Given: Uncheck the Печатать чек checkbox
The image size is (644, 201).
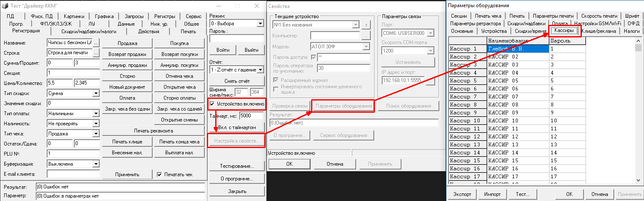Looking at the screenshot, I should tap(159, 174).
